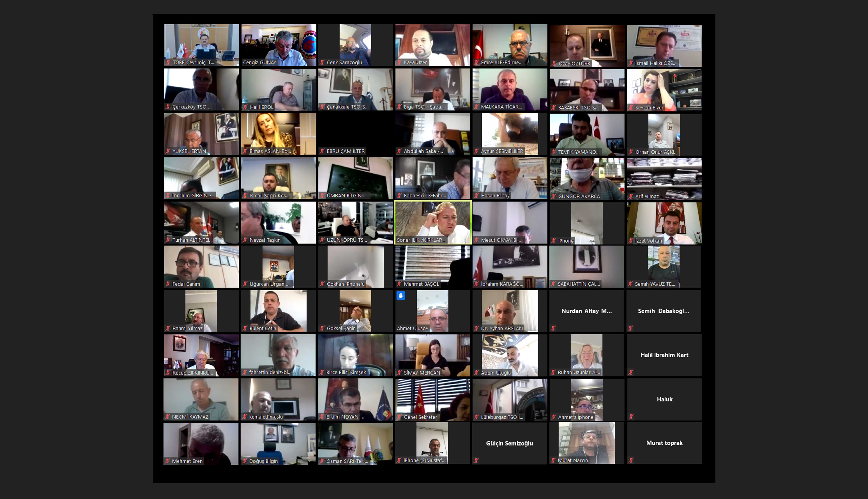Select the SABAHATTİN ÇAL... video tile
The width and height of the screenshot is (868, 499).
[x=587, y=267]
